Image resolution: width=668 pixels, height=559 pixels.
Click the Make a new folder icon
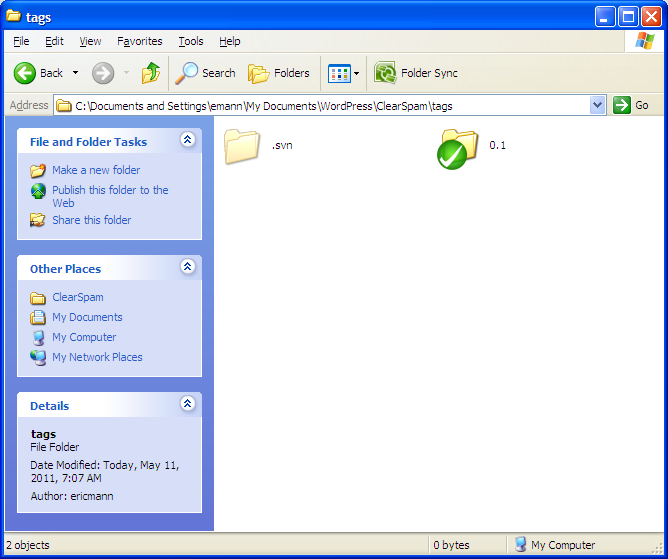pos(38,170)
